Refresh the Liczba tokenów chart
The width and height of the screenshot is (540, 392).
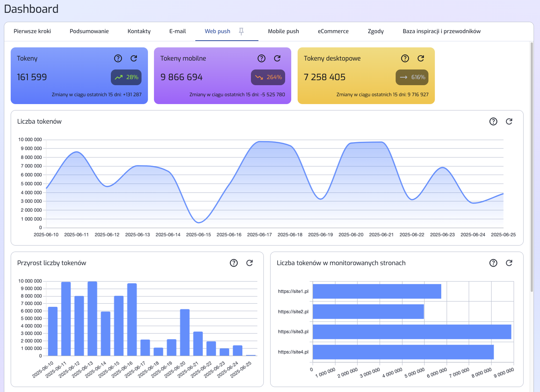click(509, 122)
